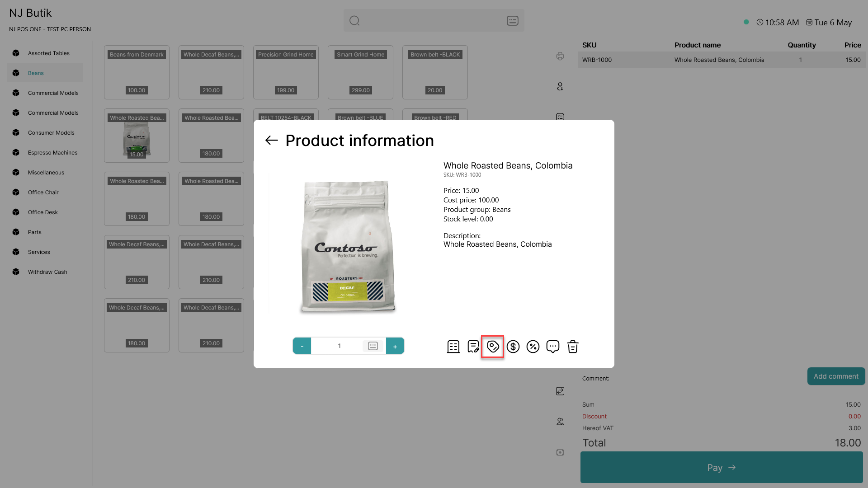
Task: Click the clock icon beside 10:58 AM
Action: click(759, 22)
